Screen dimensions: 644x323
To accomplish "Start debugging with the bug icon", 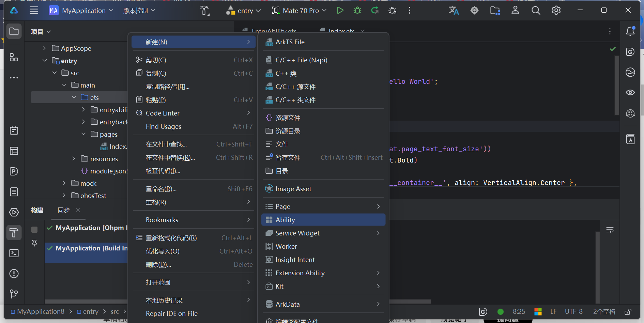I will [357, 11].
